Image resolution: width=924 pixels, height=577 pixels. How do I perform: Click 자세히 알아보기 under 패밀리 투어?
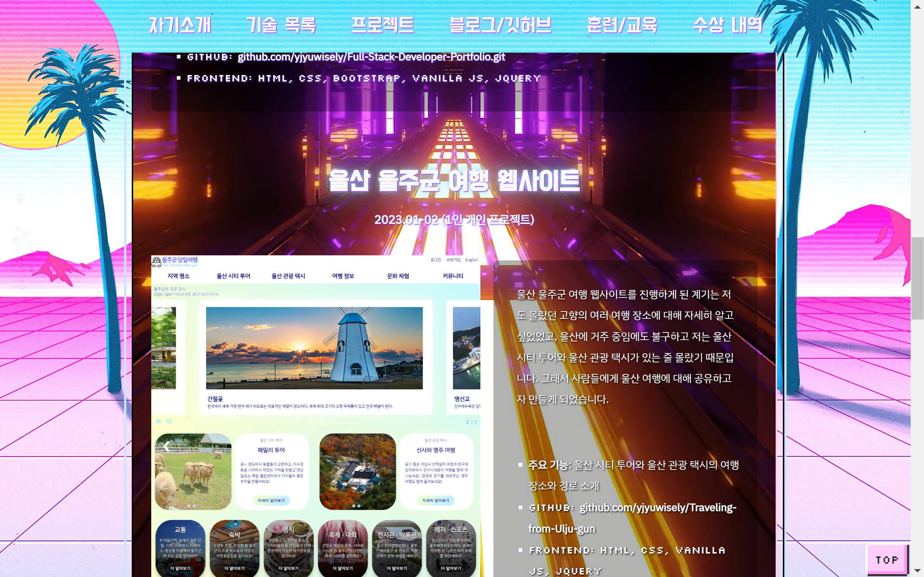pyautogui.click(x=271, y=500)
